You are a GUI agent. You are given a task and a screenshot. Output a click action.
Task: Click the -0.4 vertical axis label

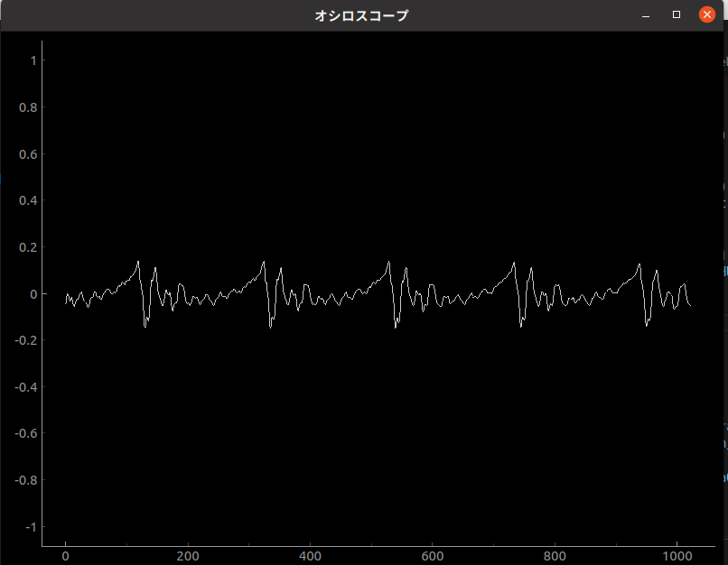pos(25,387)
